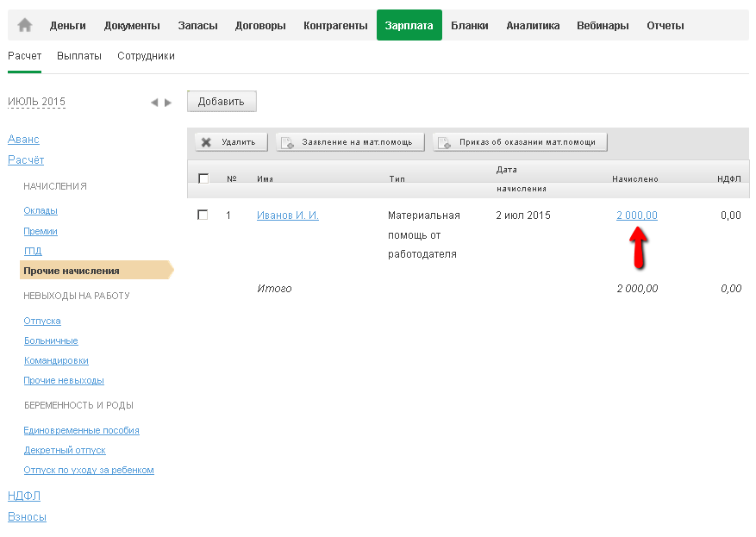The height and width of the screenshot is (537, 756).
Task: Switch to the Сотрудники subtab
Action: coord(146,56)
